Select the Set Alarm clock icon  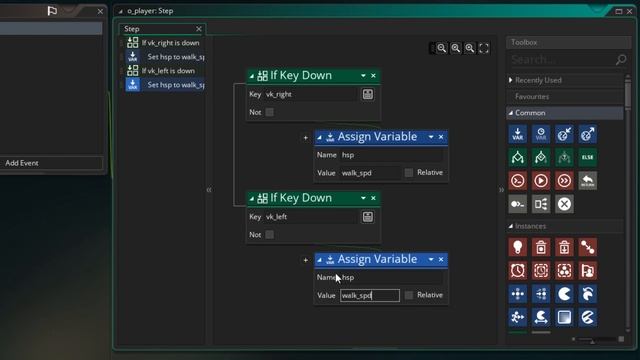point(518,271)
